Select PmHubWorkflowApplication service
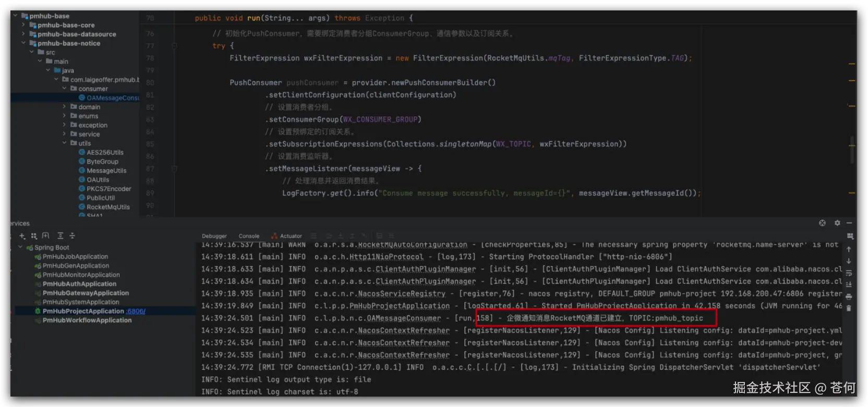The height and width of the screenshot is (407, 868). click(87, 320)
